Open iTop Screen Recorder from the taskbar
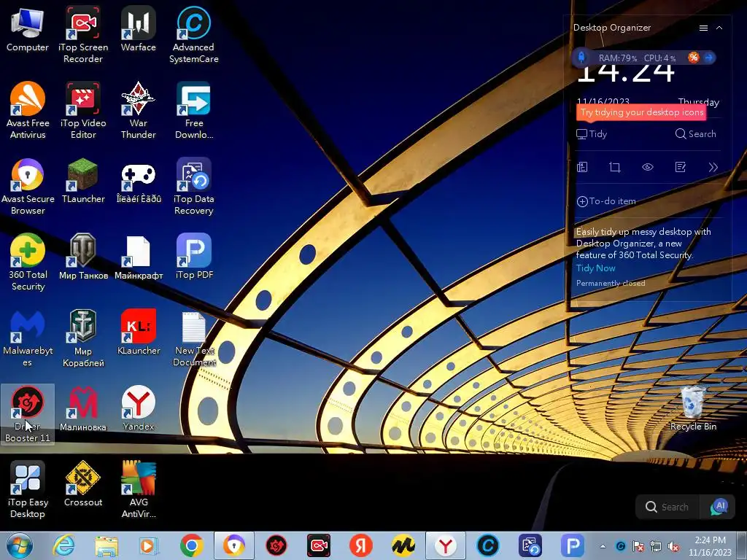Viewport: 747px width, 560px height. click(x=319, y=545)
